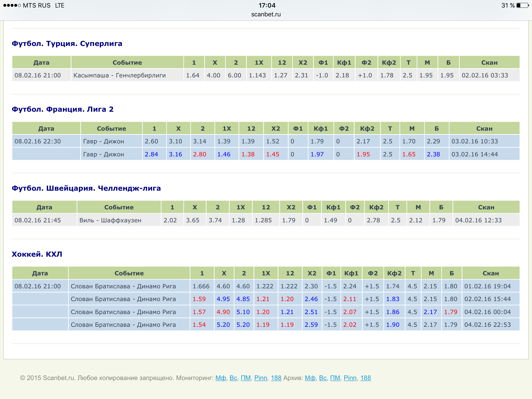The width and height of the screenshot is (532, 399).
Task: Select the Виль - Шаффхаузен event cell
Action: tap(110, 220)
